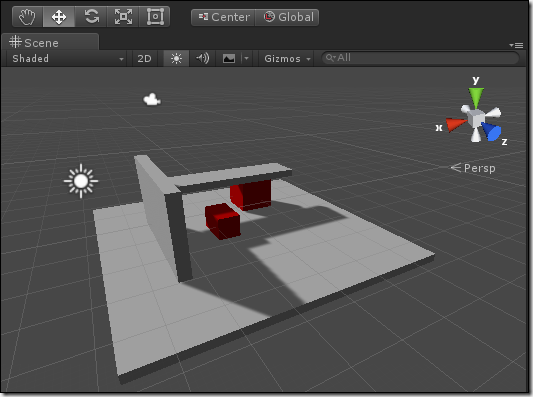
Task: Open the Scene panel options menu
Action: tap(516, 45)
